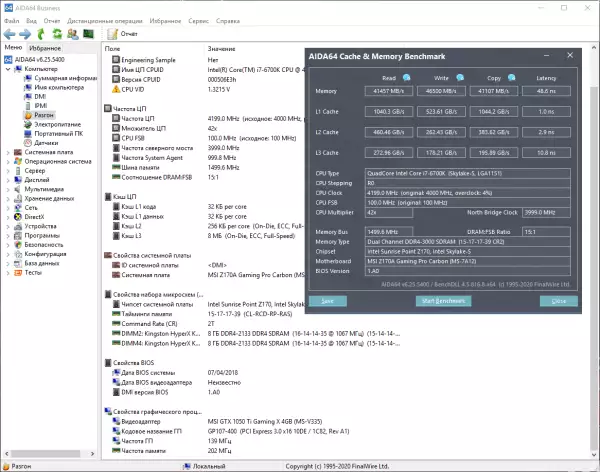This screenshot has width=600, height=472.
Task: Open the Вид menu
Action: pyautogui.click(x=31, y=21)
